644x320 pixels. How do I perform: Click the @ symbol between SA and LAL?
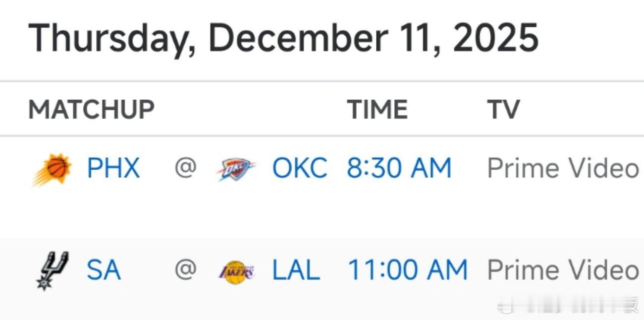point(185,269)
